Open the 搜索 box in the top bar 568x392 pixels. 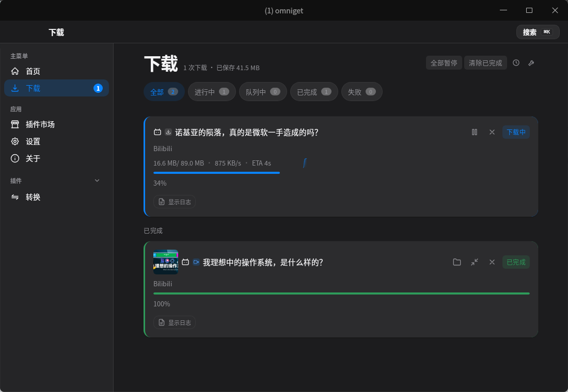(538, 32)
